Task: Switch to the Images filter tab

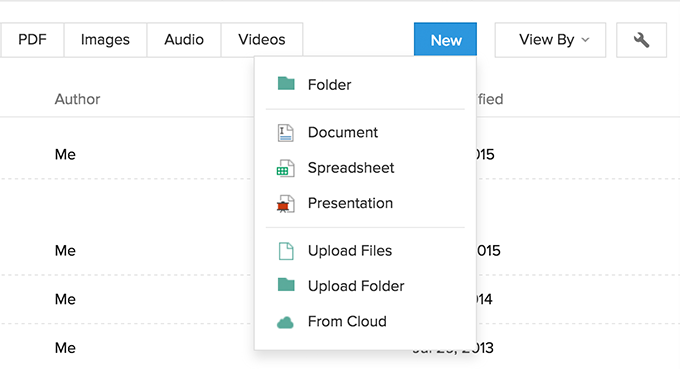Action: click(105, 40)
